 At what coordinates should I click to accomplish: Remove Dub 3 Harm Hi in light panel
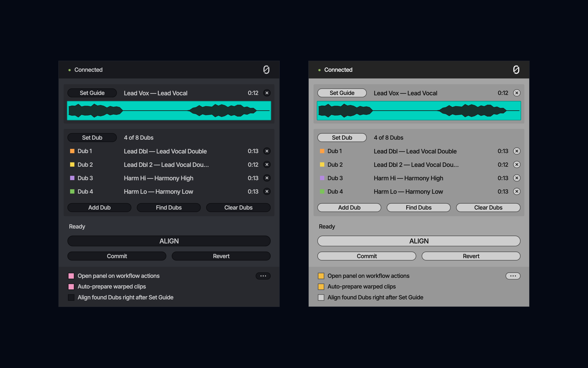pyautogui.click(x=517, y=178)
